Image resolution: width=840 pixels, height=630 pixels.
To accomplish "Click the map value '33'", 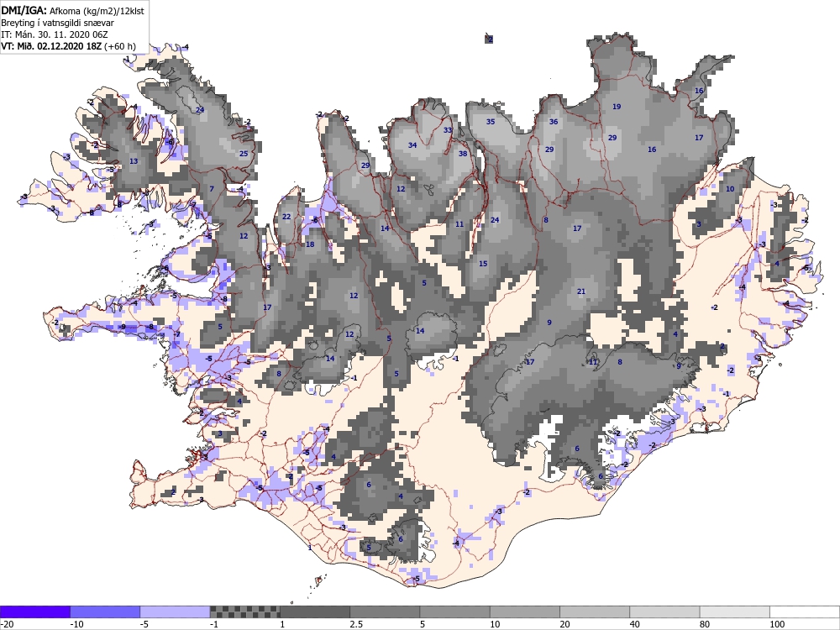I will pyautogui.click(x=448, y=130).
